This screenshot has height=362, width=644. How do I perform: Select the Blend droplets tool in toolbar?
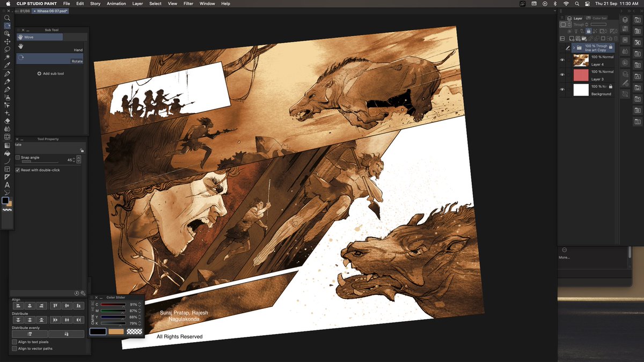[7, 129]
